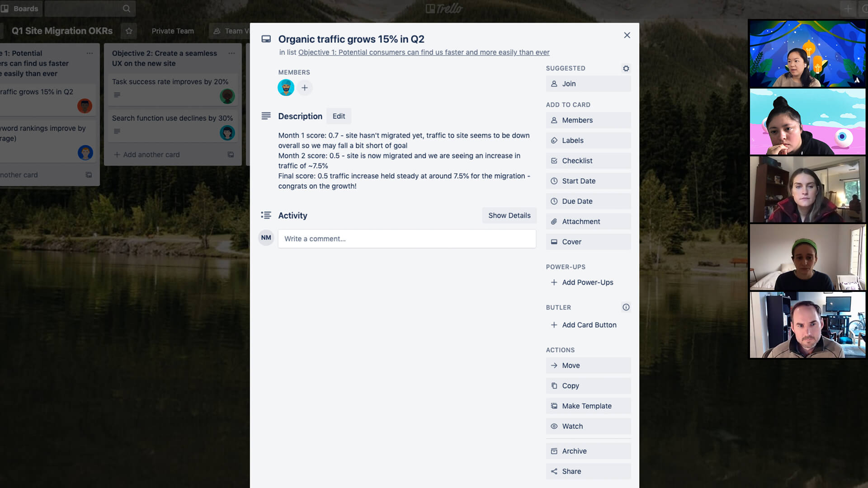Click the Write a comment input field
868x488 pixels.
pyautogui.click(x=407, y=238)
